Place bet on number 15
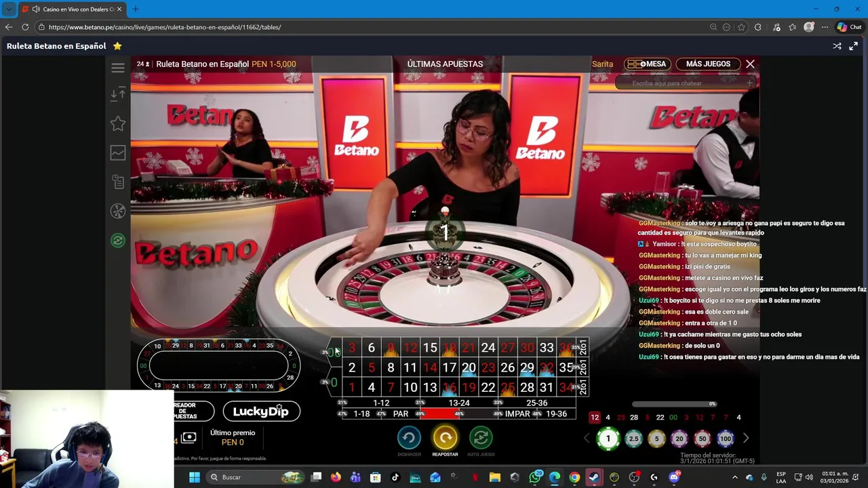868x488 pixels. pyautogui.click(x=430, y=348)
